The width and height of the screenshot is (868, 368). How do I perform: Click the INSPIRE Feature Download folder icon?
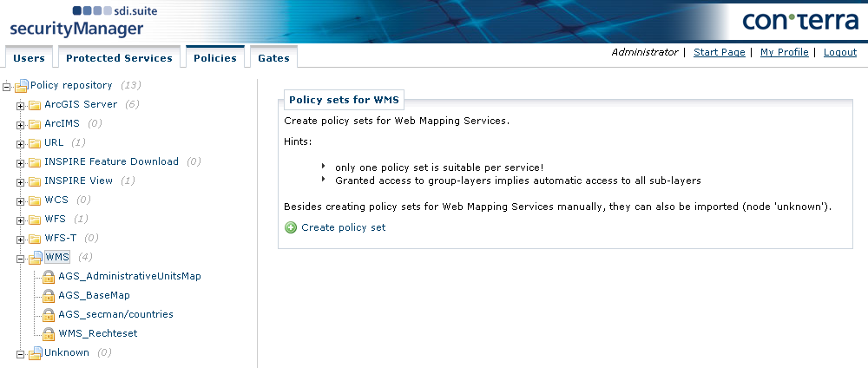pyautogui.click(x=35, y=162)
